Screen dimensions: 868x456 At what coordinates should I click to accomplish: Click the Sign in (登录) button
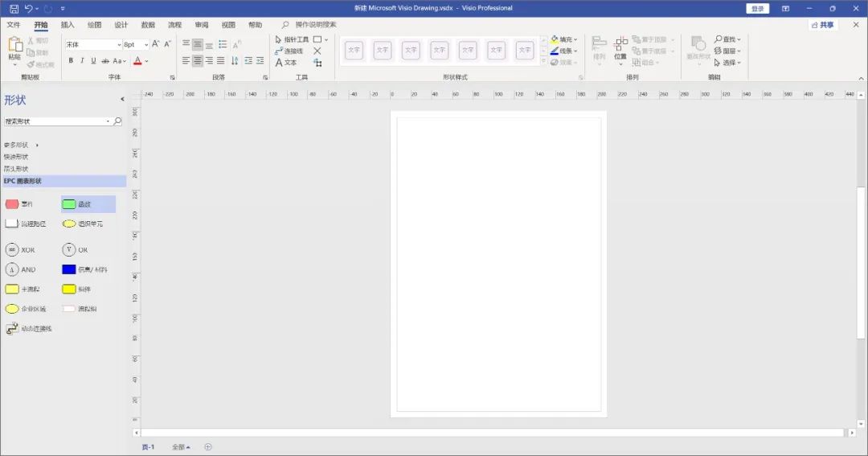[x=757, y=8]
